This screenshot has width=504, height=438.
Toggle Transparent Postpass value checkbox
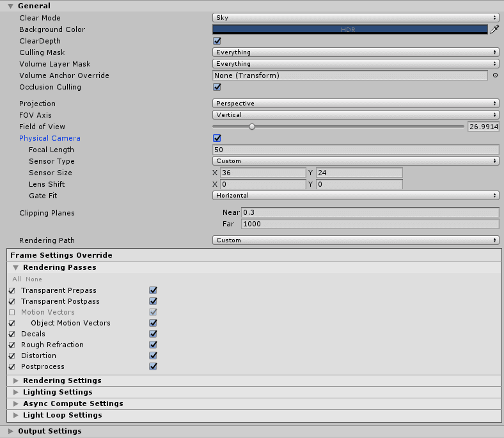153,301
